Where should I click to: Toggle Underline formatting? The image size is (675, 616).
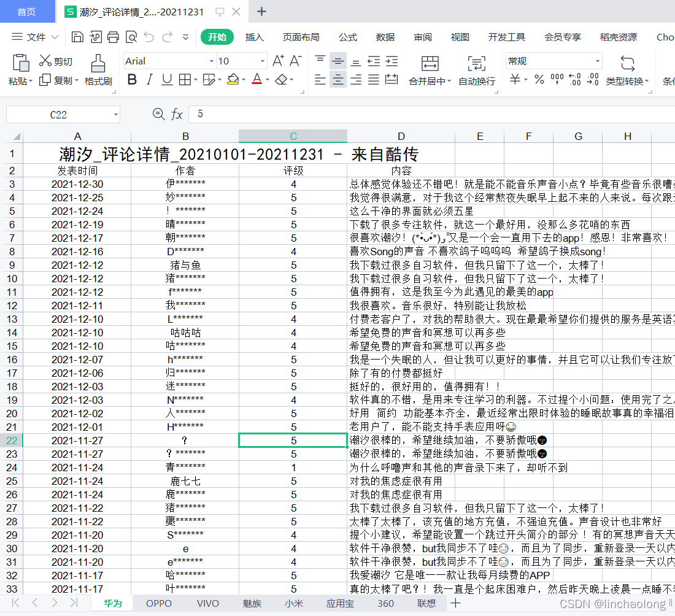pos(167,80)
